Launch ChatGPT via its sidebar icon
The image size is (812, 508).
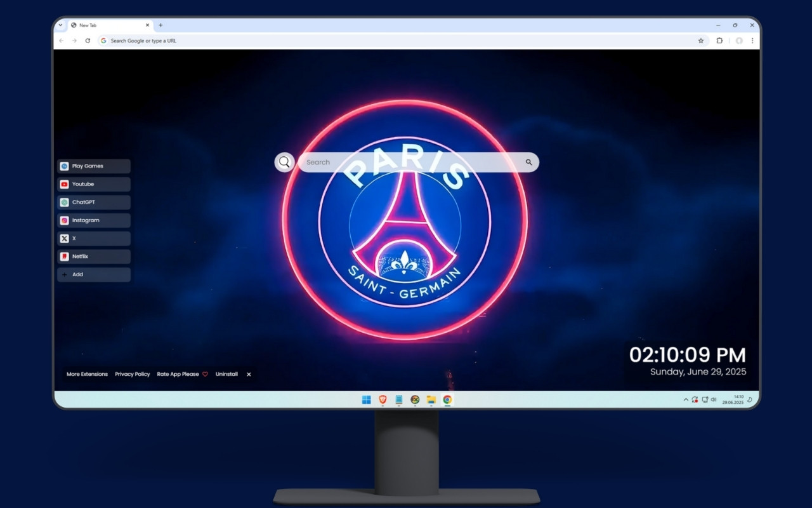(x=83, y=202)
